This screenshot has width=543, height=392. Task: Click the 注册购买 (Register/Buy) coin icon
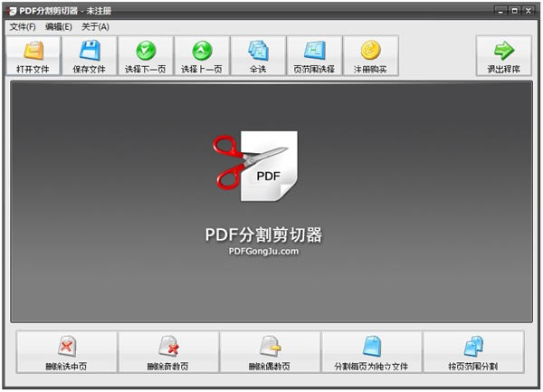[370, 51]
